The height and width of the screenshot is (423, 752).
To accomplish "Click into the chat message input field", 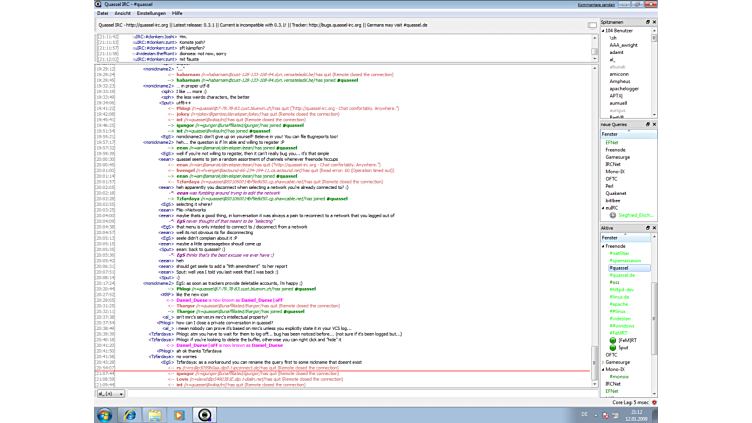I will tap(350, 394).
